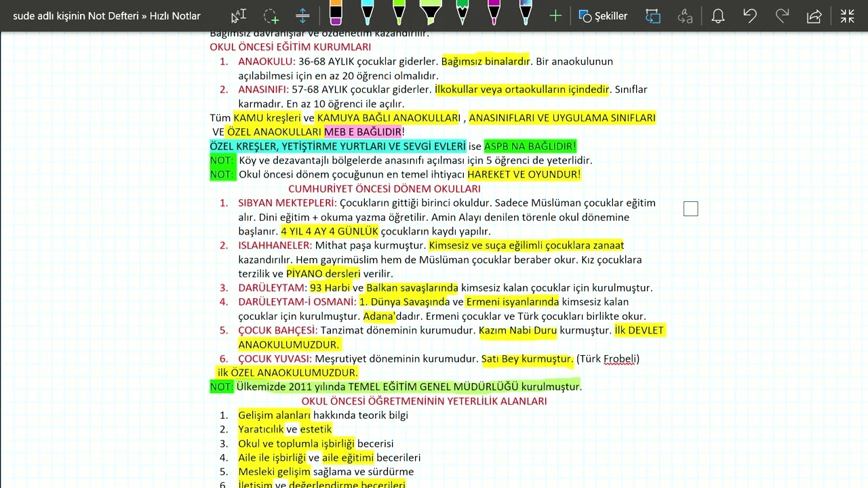The height and width of the screenshot is (488, 868).
Task: Click highlighted 'Okul ve toplumla işbirliği'
Action: (x=296, y=443)
